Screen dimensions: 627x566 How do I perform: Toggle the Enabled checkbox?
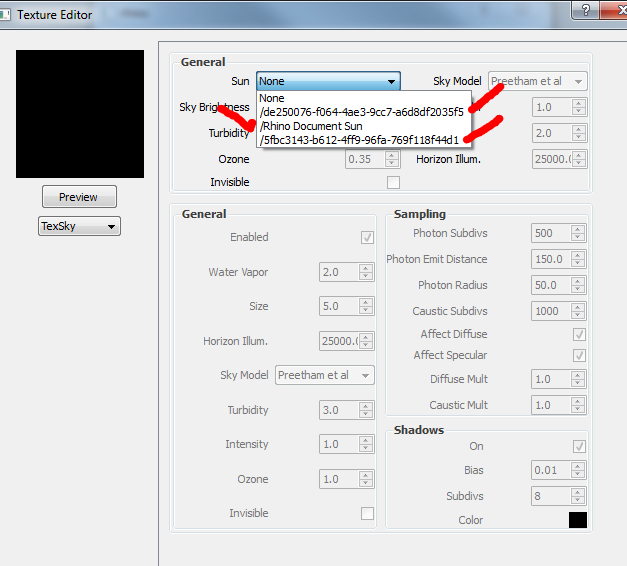point(367,237)
